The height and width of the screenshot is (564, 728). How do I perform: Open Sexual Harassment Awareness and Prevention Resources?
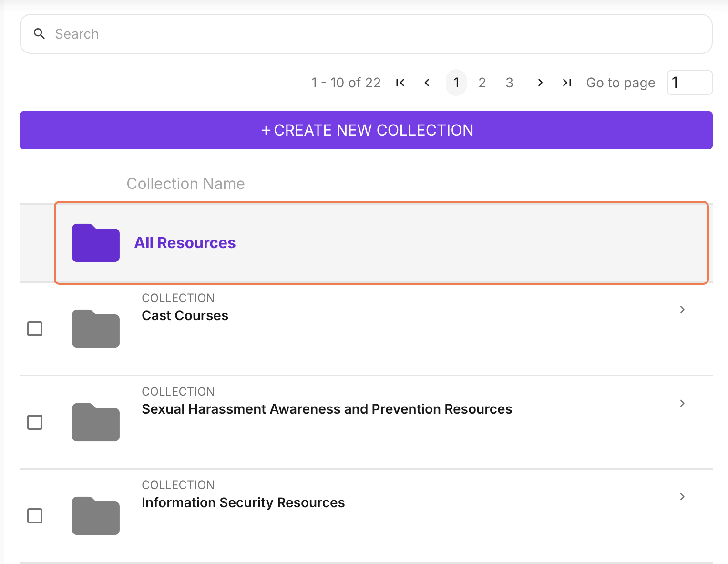(327, 409)
